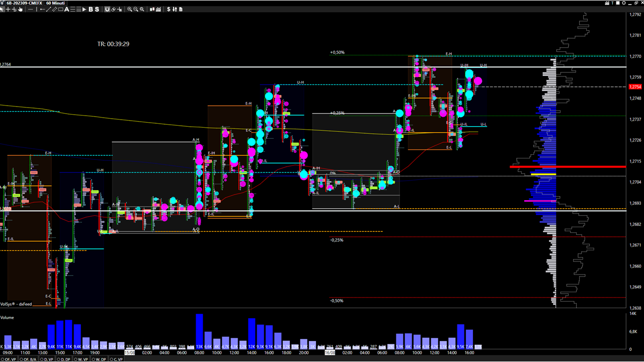
Task: Activate the crosshair cursor tool
Action: click(8, 9)
